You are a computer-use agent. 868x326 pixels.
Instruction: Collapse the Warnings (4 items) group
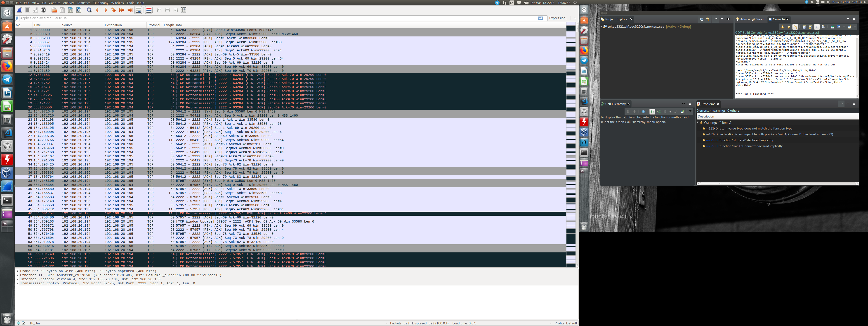point(698,122)
